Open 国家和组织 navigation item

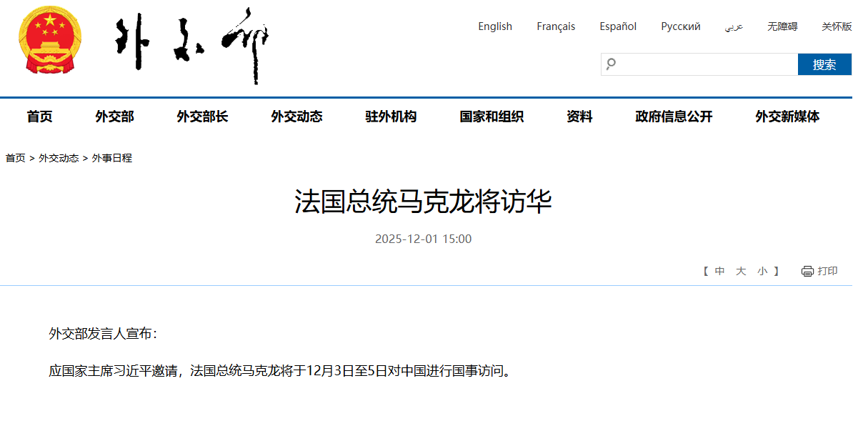492,117
